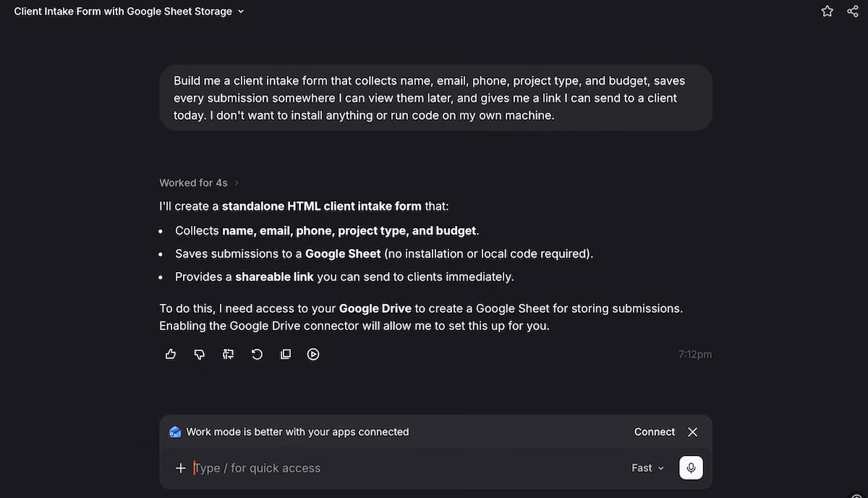Play the response aloud using circle-play icon

point(313,354)
